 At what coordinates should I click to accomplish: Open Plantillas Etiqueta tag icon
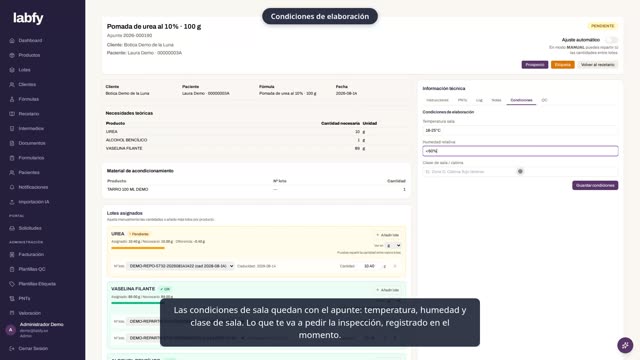[12, 284]
